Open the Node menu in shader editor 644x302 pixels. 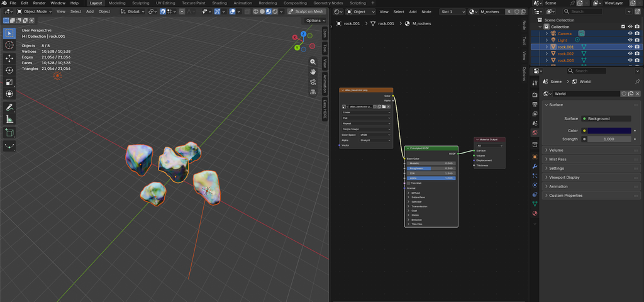[426, 12]
